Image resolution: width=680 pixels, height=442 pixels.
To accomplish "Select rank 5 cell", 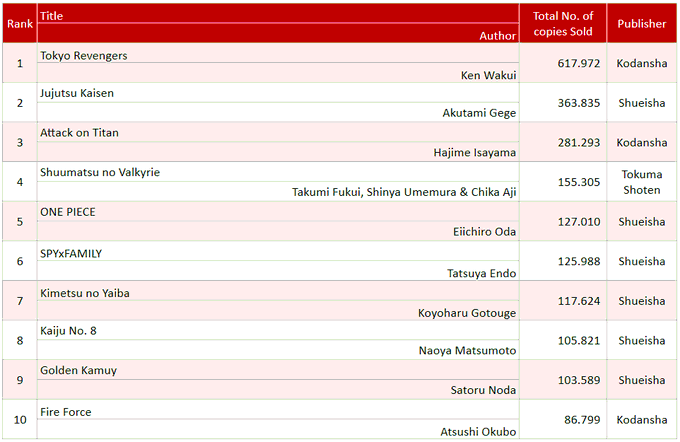I will 20,222.
